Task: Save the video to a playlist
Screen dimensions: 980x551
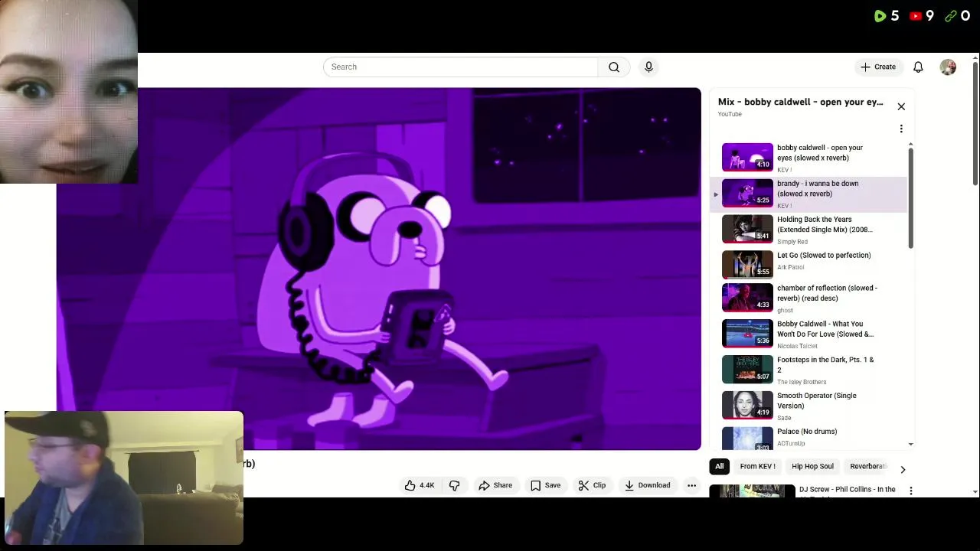Action: (545, 485)
